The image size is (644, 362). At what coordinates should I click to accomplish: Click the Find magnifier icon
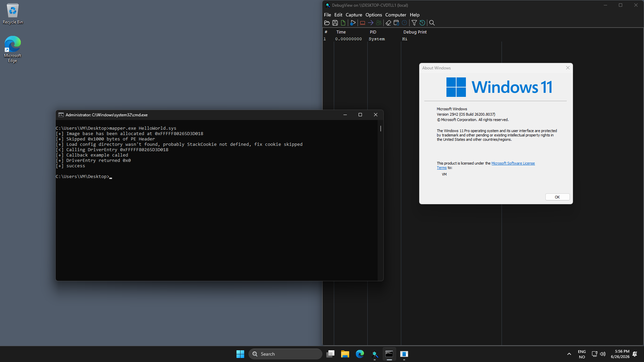pyautogui.click(x=432, y=23)
